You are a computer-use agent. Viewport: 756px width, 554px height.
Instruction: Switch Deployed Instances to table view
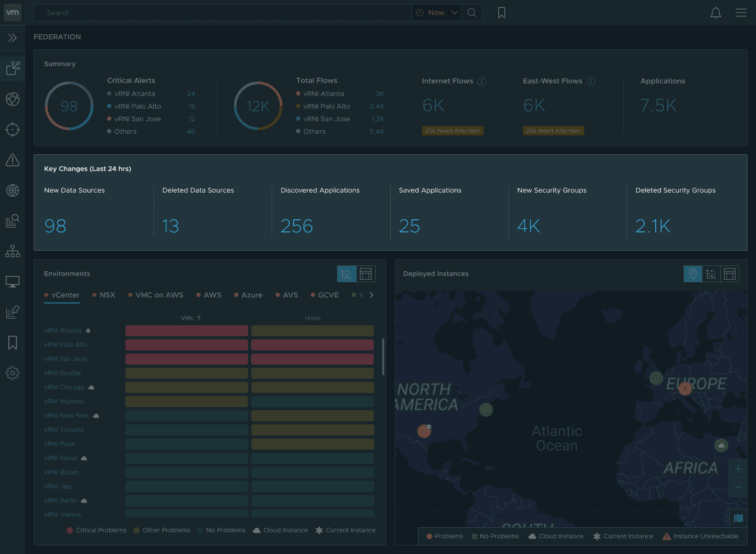click(x=730, y=274)
